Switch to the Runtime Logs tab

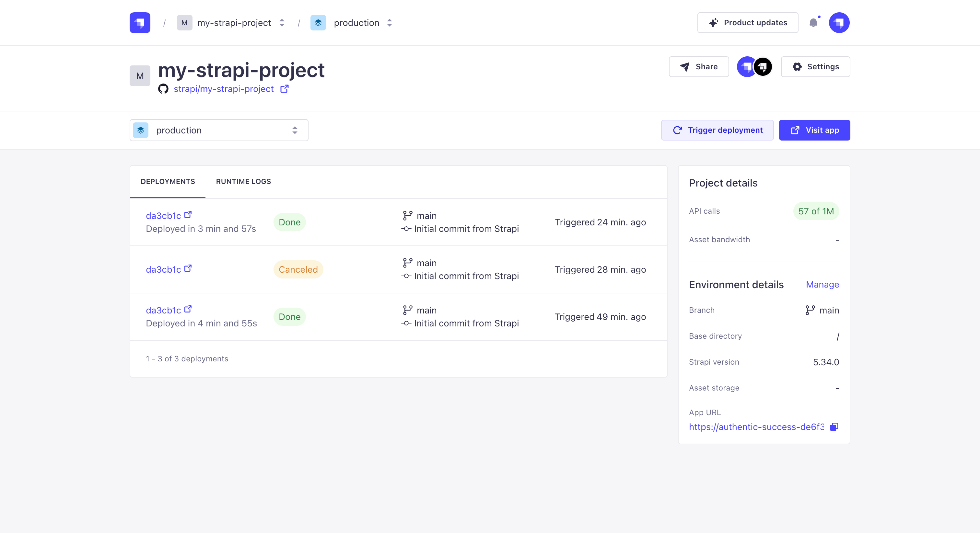tap(243, 182)
